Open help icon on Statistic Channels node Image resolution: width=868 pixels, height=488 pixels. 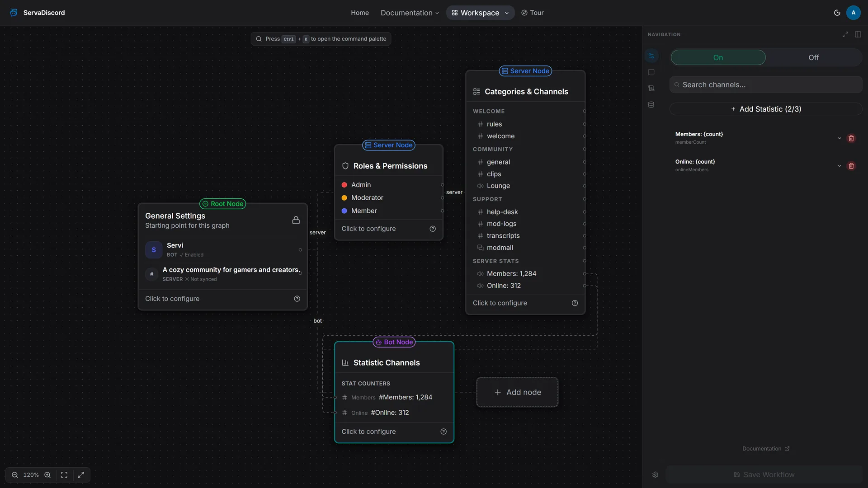(443, 432)
